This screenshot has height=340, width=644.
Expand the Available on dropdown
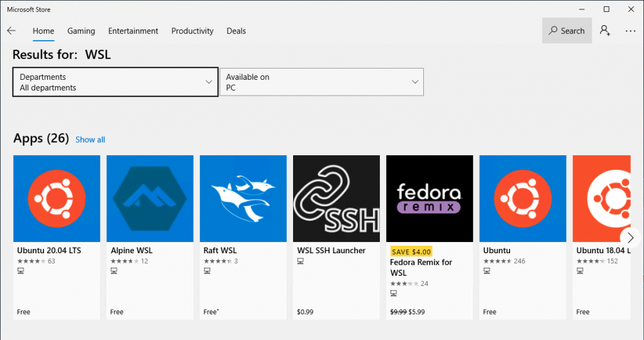[x=321, y=82]
